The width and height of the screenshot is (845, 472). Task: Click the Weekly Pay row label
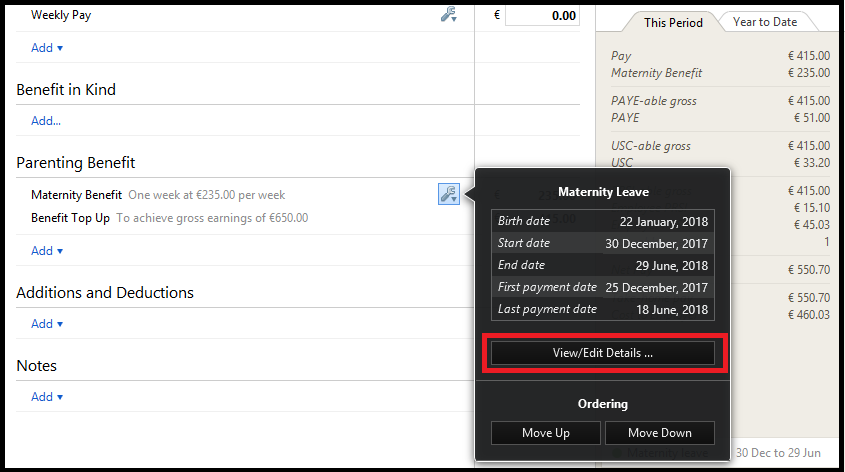(x=61, y=15)
